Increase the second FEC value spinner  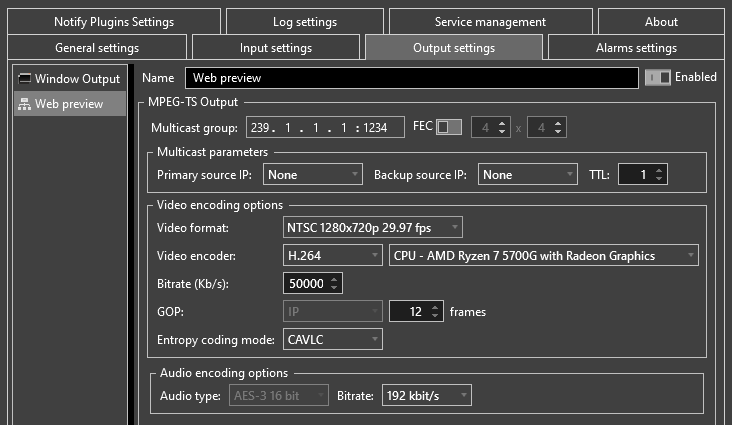(558, 123)
